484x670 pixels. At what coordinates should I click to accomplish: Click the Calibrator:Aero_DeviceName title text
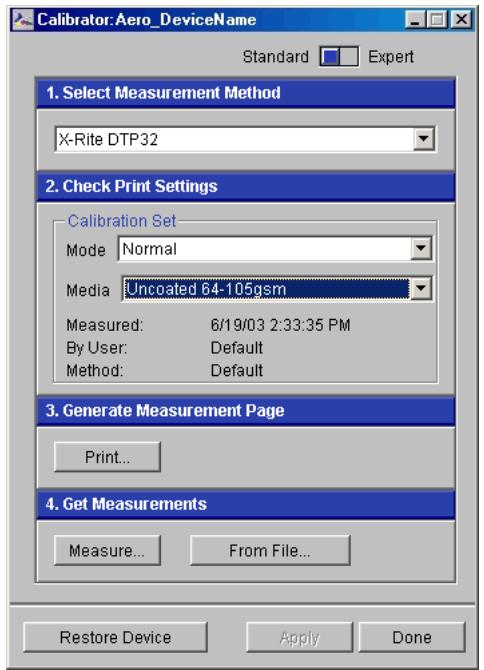pyautogui.click(x=147, y=20)
